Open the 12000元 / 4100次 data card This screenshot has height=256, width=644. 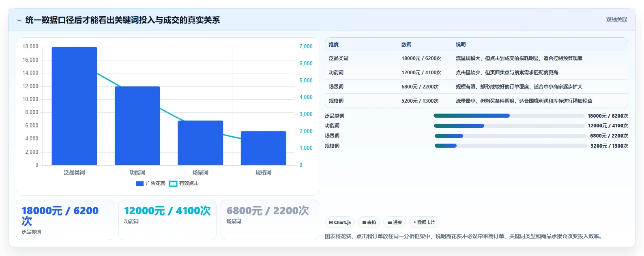tap(167, 220)
